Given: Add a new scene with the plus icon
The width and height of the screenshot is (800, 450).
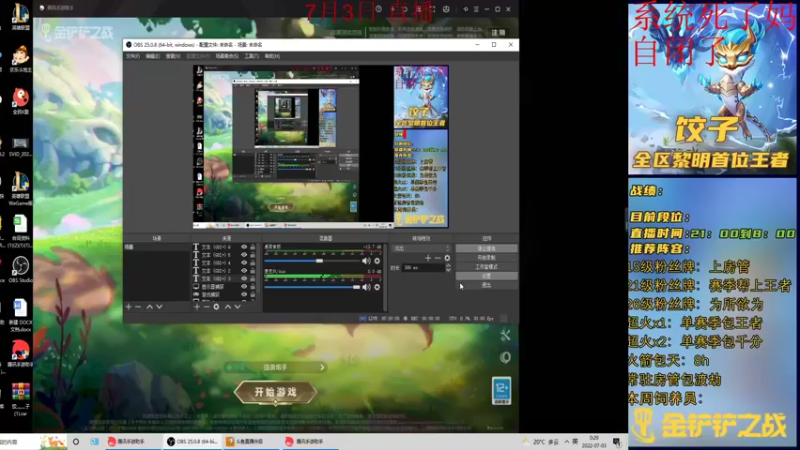Looking at the screenshot, I should [x=129, y=307].
